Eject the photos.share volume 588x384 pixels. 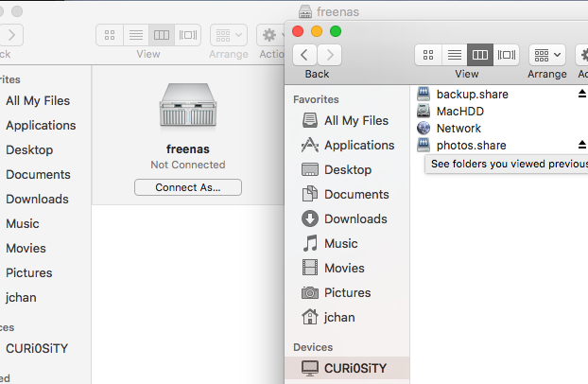pos(582,145)
